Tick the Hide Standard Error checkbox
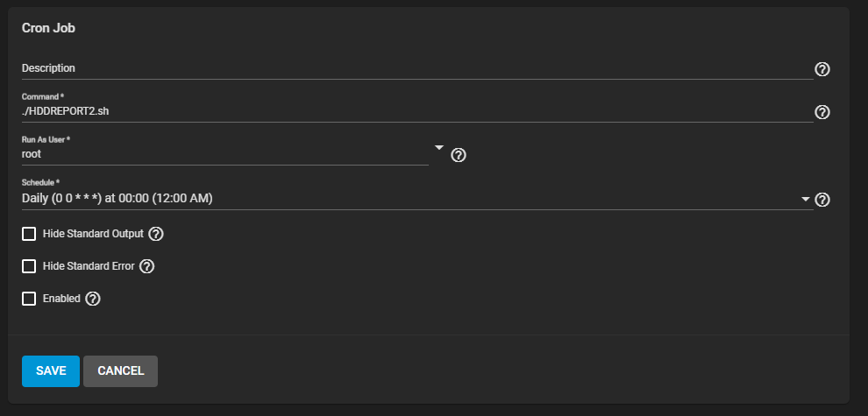 [29, 266]
